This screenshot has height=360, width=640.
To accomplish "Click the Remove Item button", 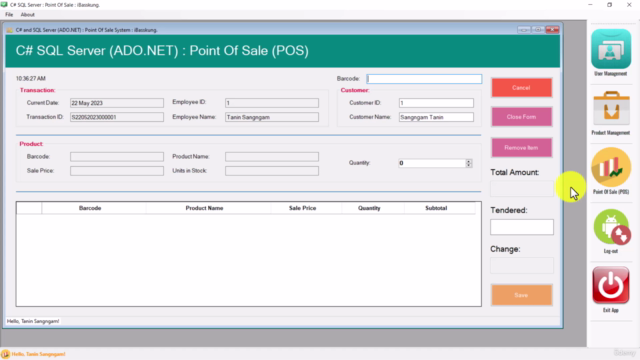I will point(522,148).
